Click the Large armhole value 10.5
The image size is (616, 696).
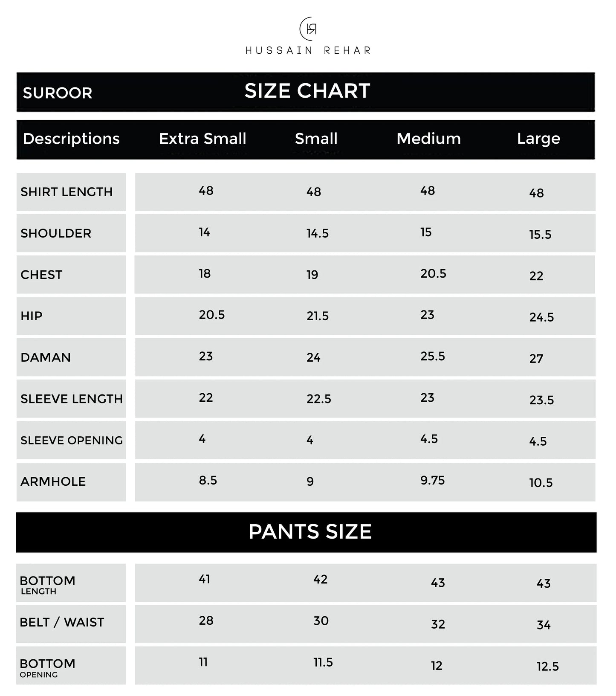pos(541,483)
